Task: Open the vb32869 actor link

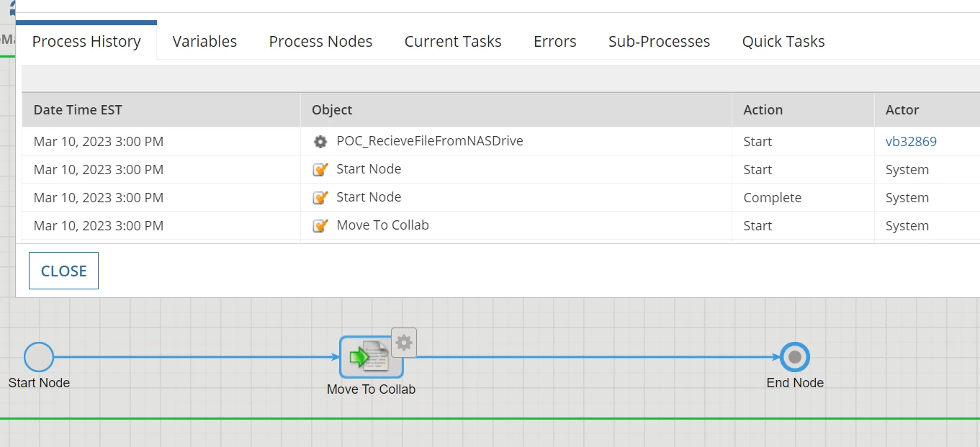Action: [911, 142]
